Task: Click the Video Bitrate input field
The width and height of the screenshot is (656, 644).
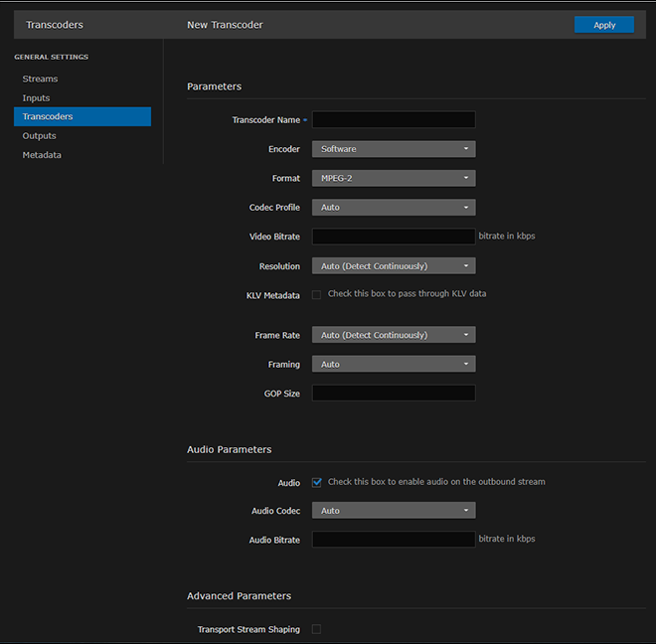Action: pos(394,237)
